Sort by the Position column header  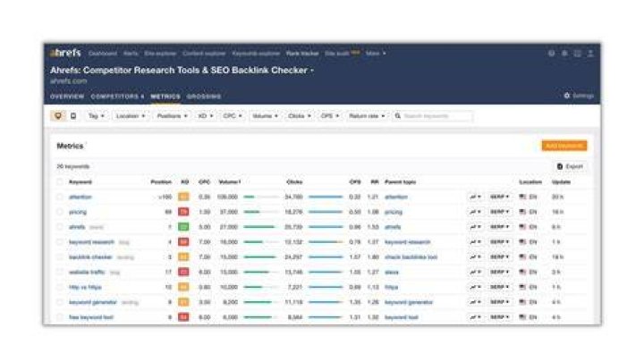click(x=161, y=181)
